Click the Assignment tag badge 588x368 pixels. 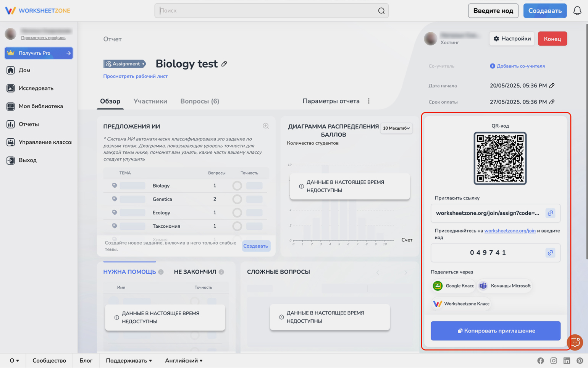coord(124,64)
